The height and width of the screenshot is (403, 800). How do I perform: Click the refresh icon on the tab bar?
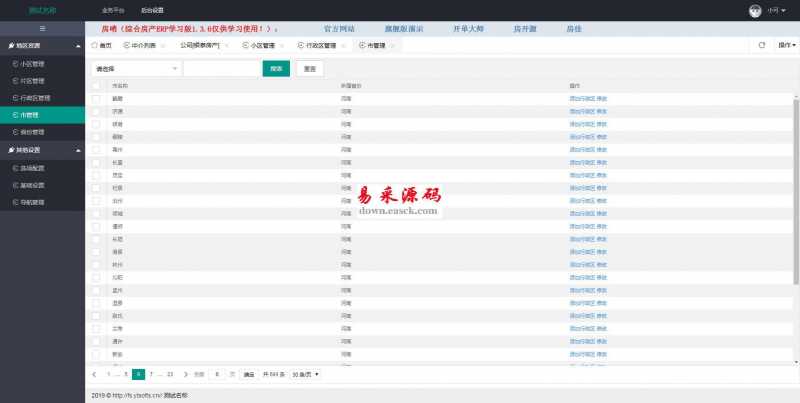point(762,45)
